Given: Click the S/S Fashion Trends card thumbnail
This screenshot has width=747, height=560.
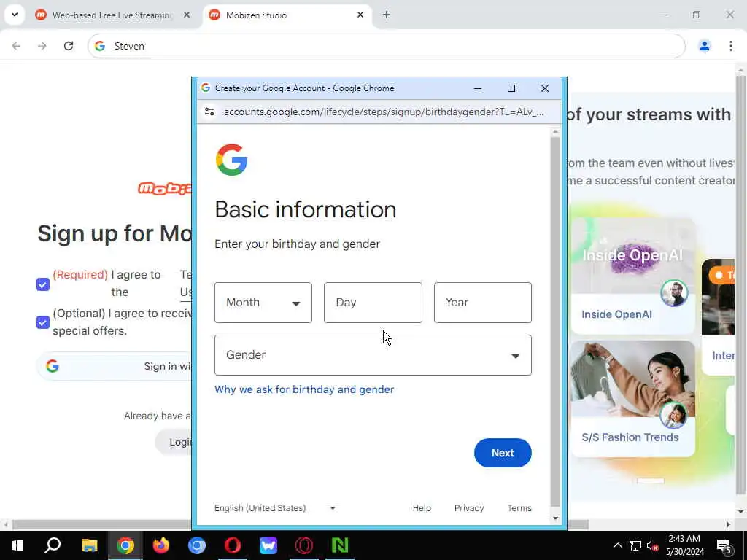Looking at the screenshot, I should tap(633, 378).
